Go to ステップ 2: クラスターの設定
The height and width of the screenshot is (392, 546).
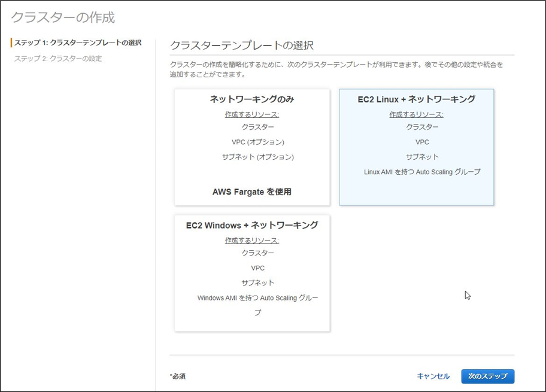[58, 59]
